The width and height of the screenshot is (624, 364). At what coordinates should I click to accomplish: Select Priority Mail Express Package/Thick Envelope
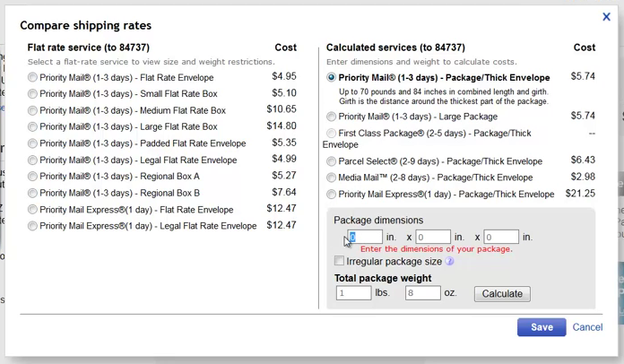click(x=331, y=195)
